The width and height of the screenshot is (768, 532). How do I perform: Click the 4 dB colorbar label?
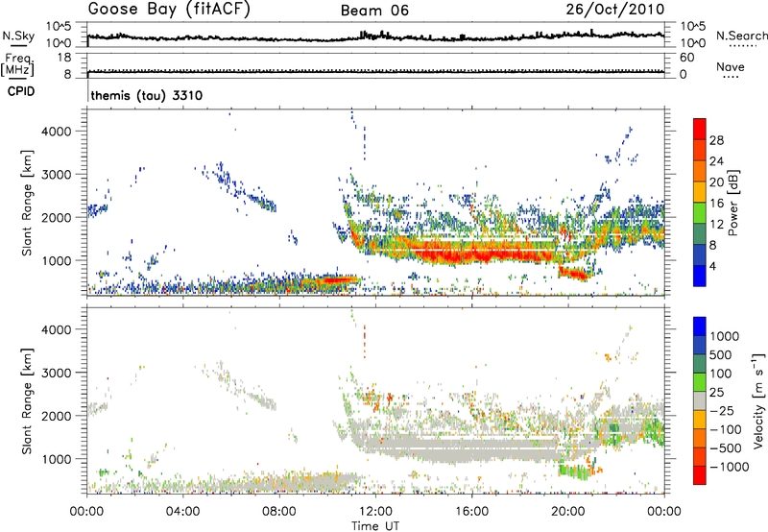tap(713, 267)
